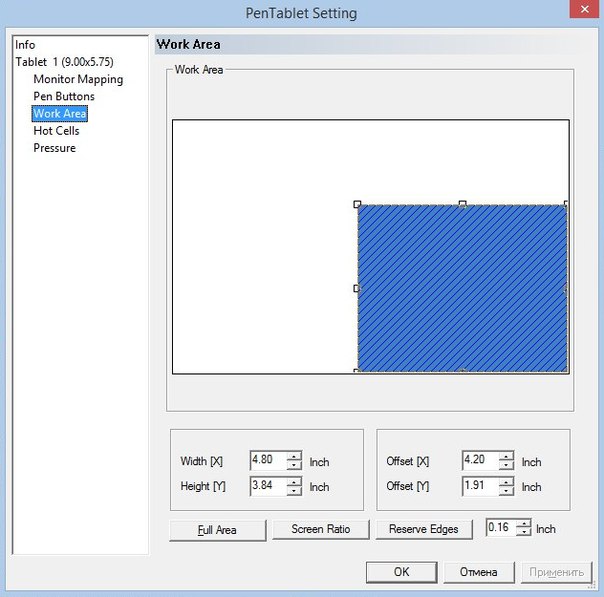This screenshot has width=604, height=597.
Task: Confirm settings with OK
Action: tap(401, 572)
